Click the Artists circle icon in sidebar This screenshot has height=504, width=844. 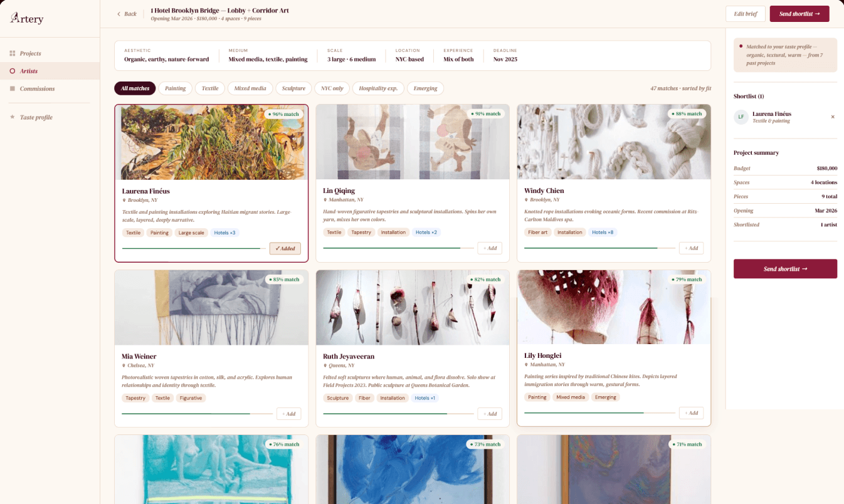[x=13, y=71]
